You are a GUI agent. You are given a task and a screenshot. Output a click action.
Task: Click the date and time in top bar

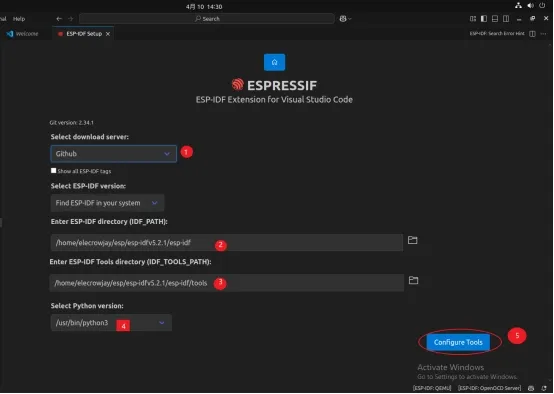click(x=204, y=6)
